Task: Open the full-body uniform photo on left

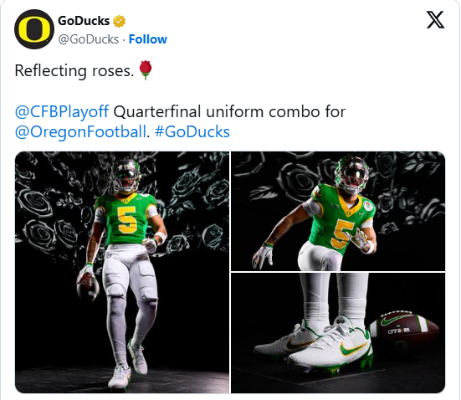Action: pos(122,272)
